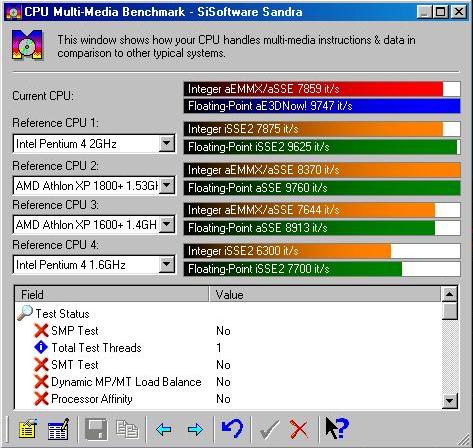Click the blue info icon for Total Test Threads
Viewport: 473px width, 448px height.
coord(41,347)
